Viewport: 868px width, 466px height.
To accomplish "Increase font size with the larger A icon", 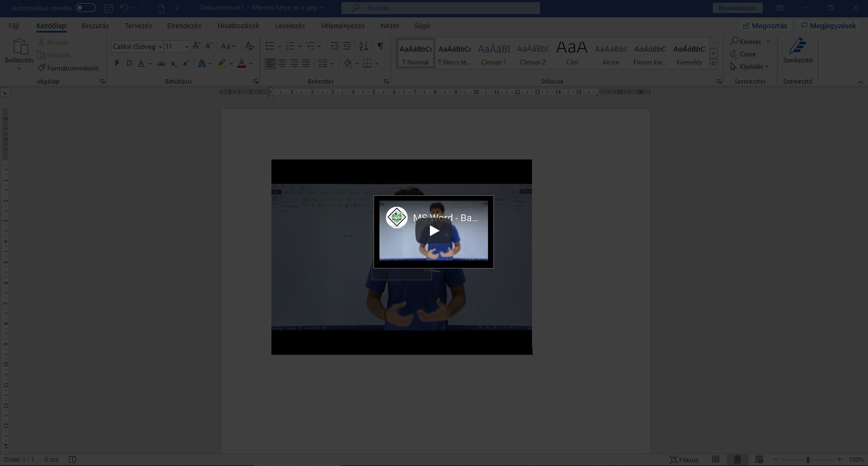I will point(197,46).
